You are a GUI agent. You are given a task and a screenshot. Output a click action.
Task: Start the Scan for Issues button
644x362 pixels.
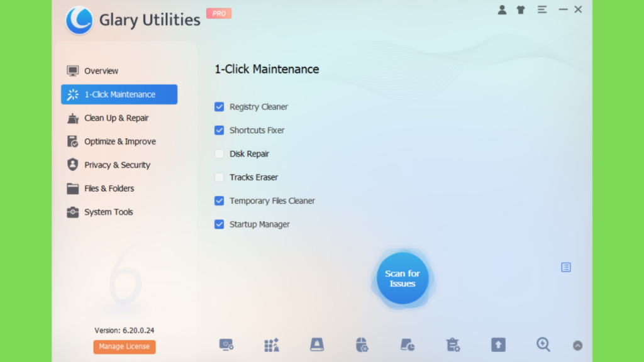[402, 278]
